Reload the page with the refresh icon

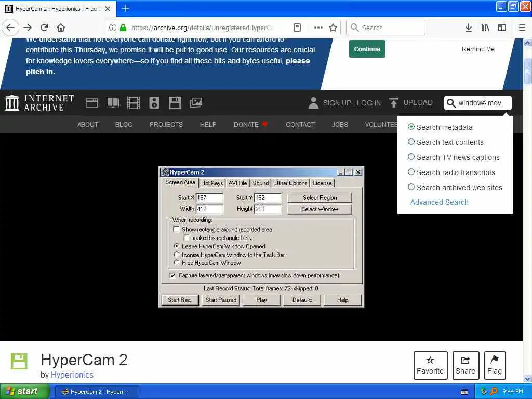click(45, 28)
